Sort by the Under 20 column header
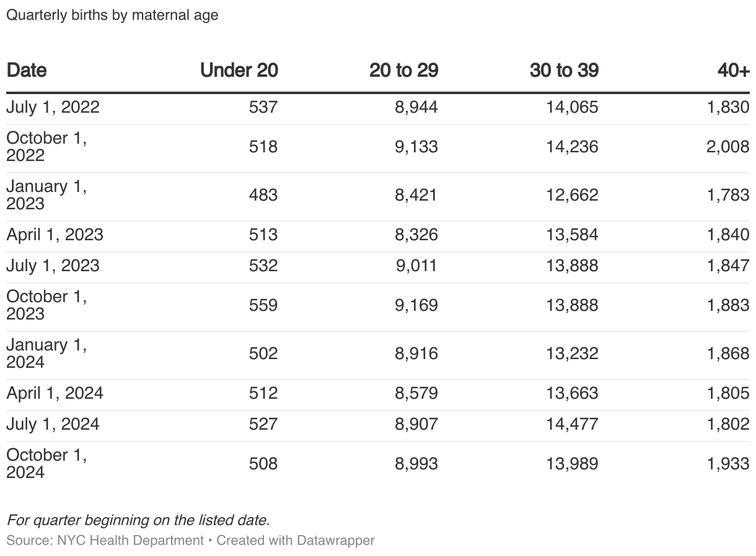This screenshot has width=756, height=556. click(239, 71)
